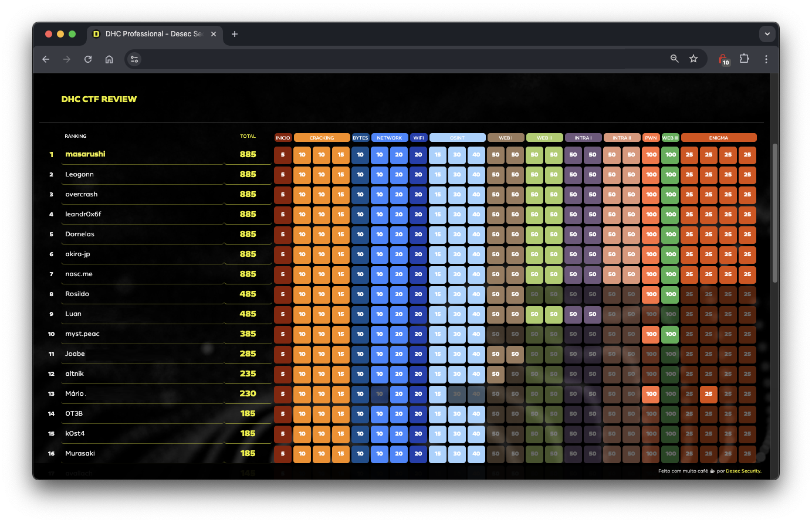
Task: Close the DHC Professional tab
Action: [x=214, y=34]
